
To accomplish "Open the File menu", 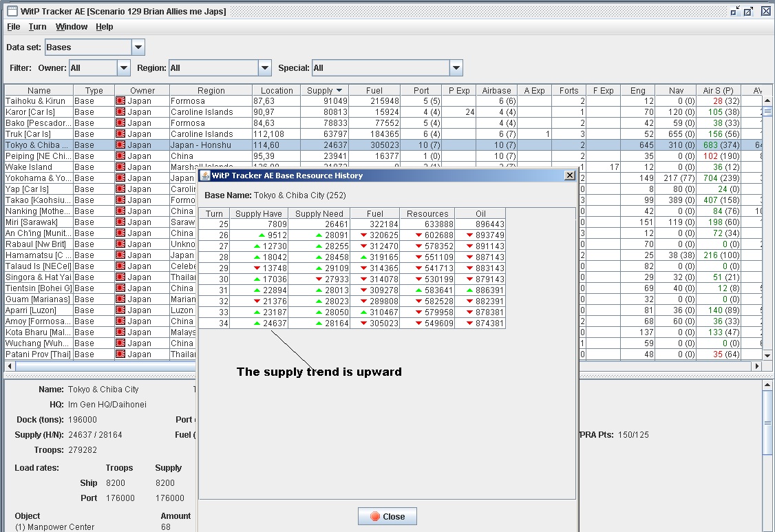I will (13, 27).
